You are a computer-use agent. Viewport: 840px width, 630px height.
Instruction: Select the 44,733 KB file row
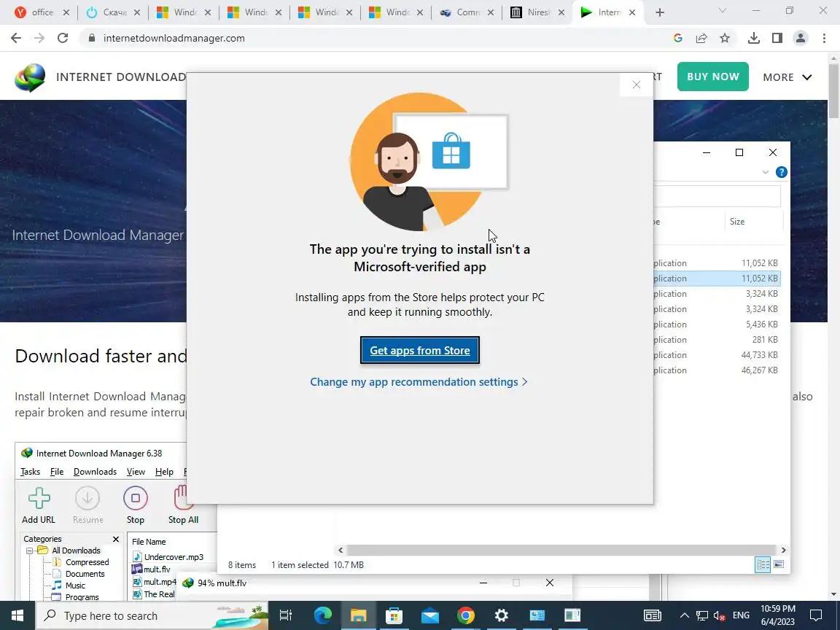(x=717, y=354)
